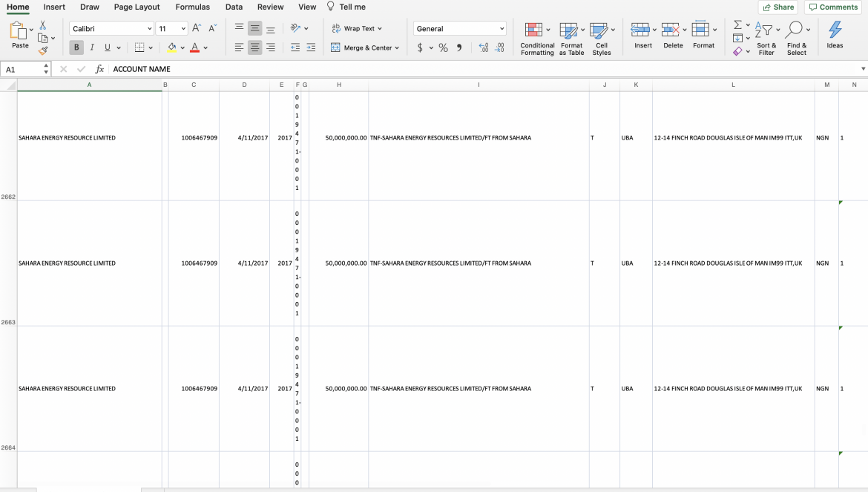Apply currency dollar format
The height and width of the screenshot is (492, 868).
[420, 47]
